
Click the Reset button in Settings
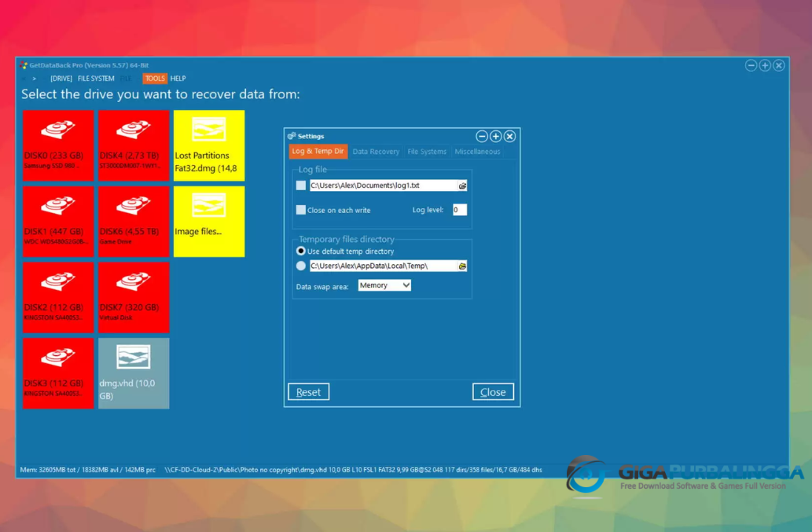309,392
